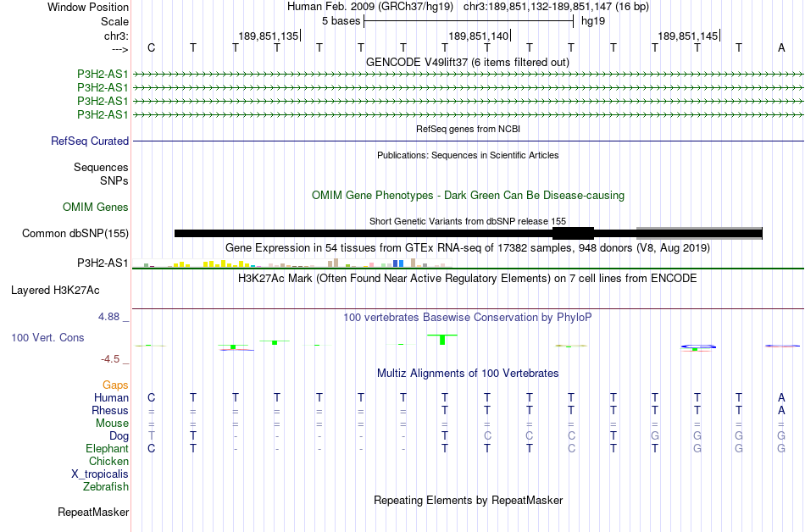Open 'Repeating Elements by RepeatMasker' title

pyautogui.click(x=468, y=500)
